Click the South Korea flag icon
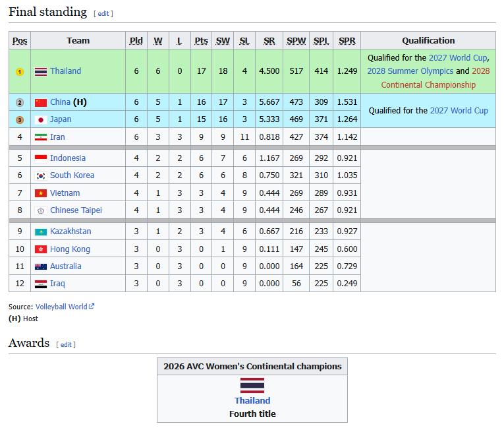The width and height of the screenshot is (504, 430). click(41, 175)
